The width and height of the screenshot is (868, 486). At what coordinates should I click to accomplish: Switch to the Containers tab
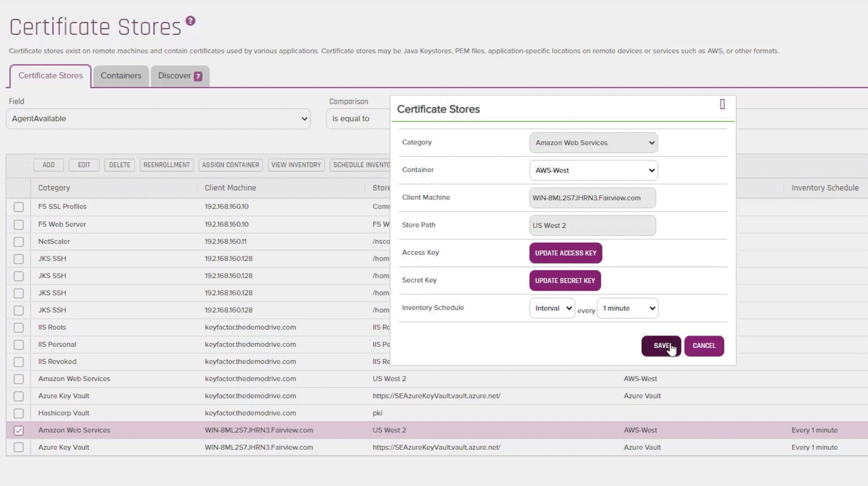pos(121,75)
